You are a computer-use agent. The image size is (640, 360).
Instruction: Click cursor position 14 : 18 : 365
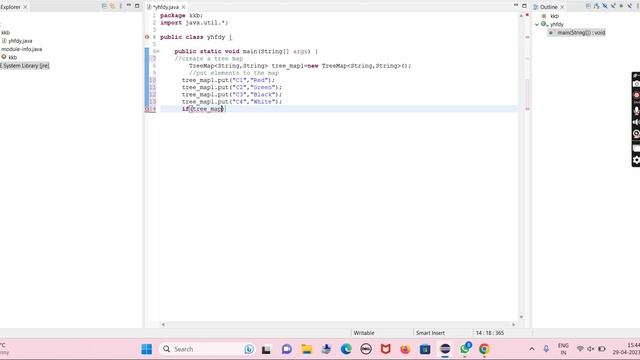pos(489,333)
